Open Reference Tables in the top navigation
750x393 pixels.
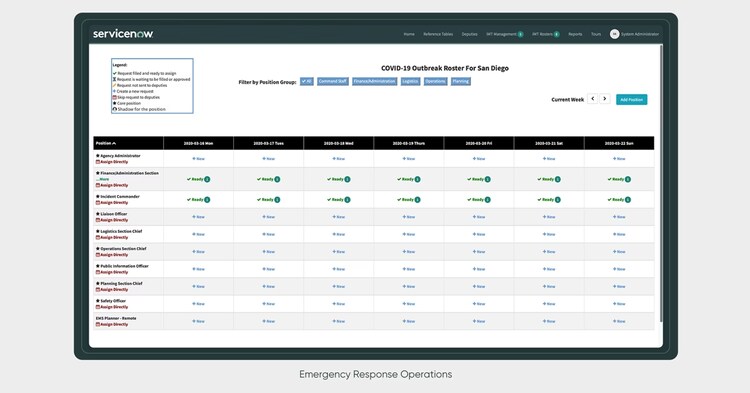click(438, 34)
